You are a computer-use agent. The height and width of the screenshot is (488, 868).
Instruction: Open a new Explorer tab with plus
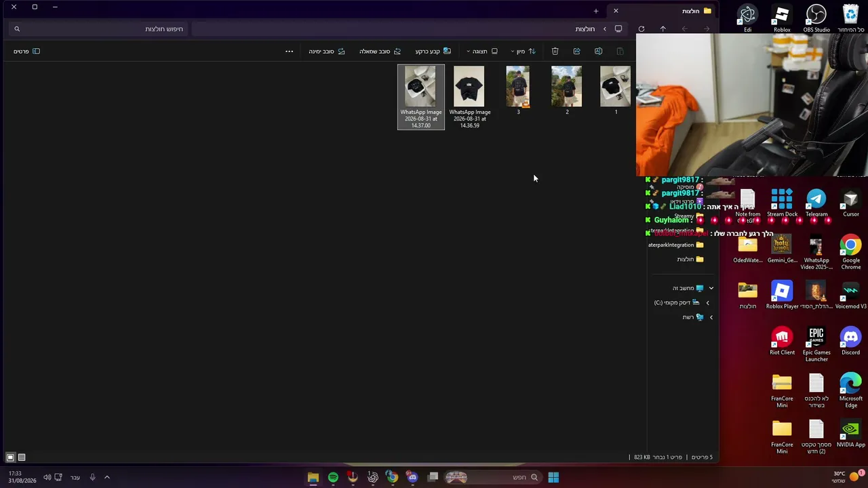tap(596, 11)
